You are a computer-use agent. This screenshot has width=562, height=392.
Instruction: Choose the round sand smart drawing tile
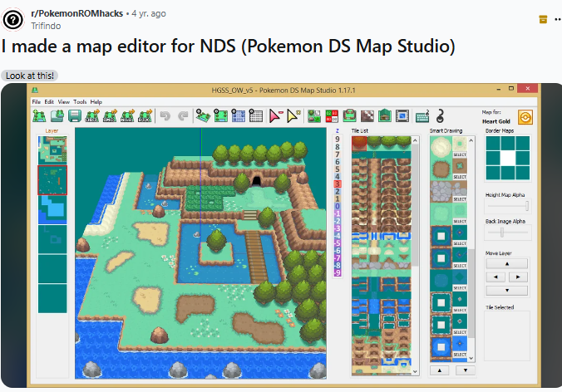point(441,147)
